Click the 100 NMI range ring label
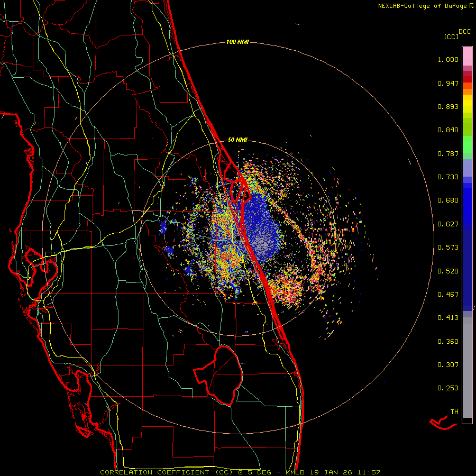This screenshot has width=476, height=476. pos(237,42)
